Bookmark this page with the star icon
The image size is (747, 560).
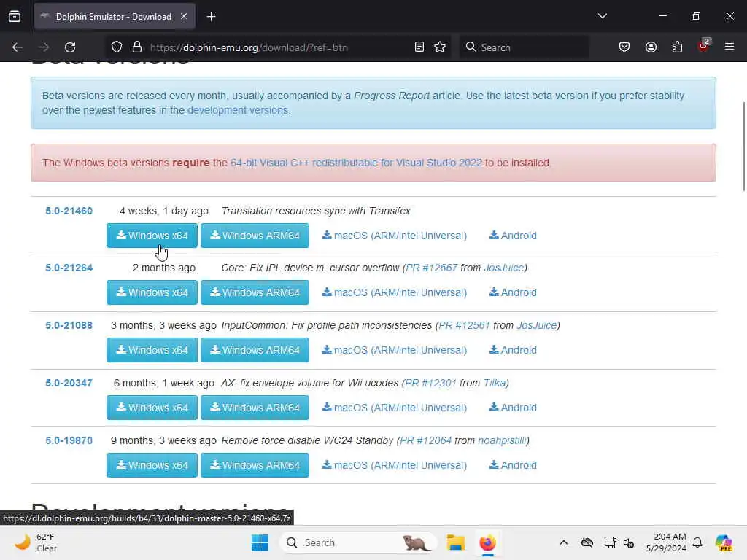pos(440,47)
